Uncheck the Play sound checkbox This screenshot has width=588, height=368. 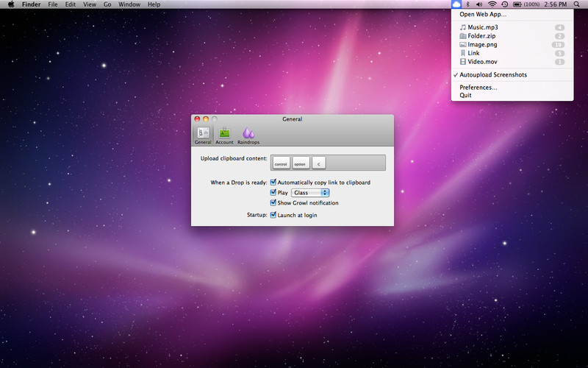coord(273,192)
